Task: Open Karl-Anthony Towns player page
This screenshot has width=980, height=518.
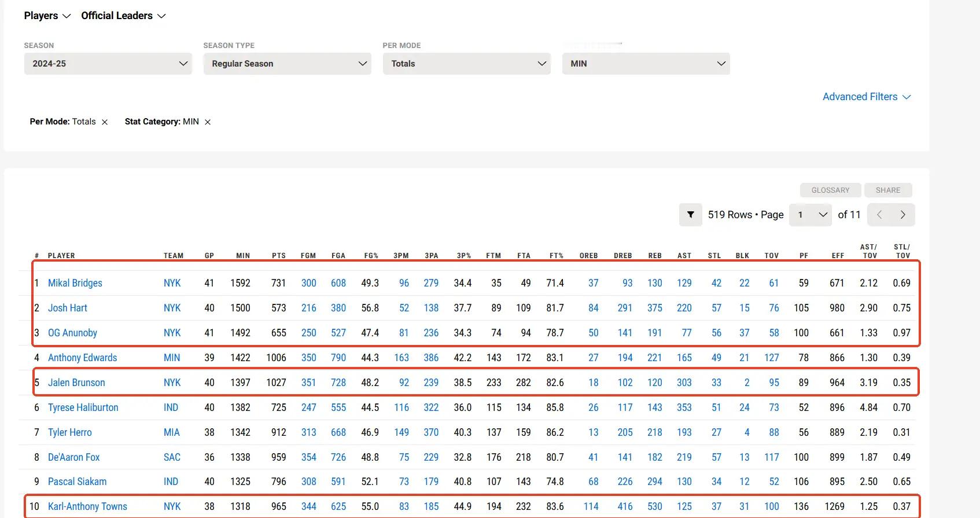Action: [87, 506]
